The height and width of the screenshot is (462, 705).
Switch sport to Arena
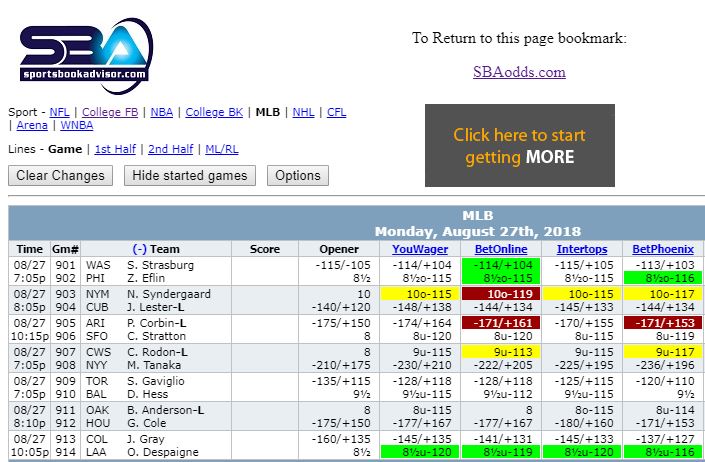tap(32, 125)
